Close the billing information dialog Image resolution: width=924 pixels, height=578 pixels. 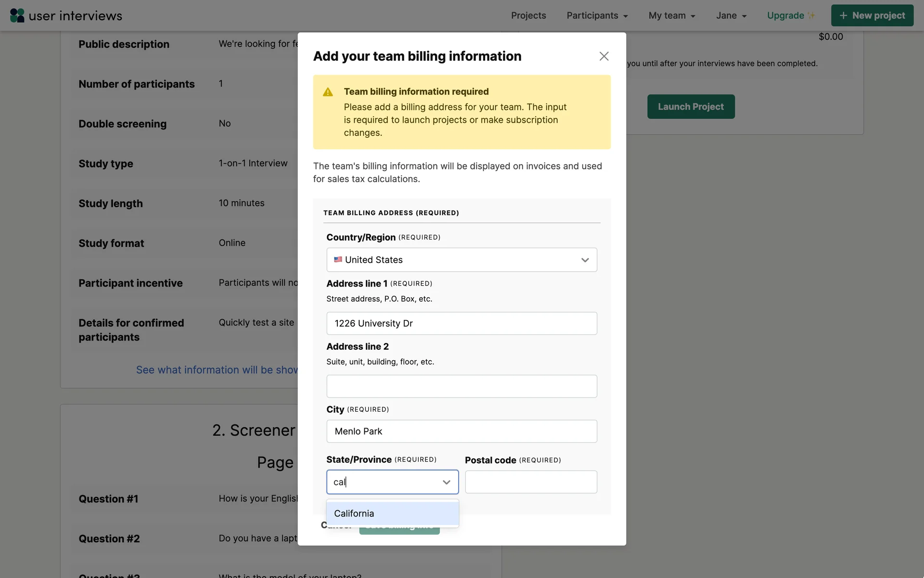click(604, 56)
